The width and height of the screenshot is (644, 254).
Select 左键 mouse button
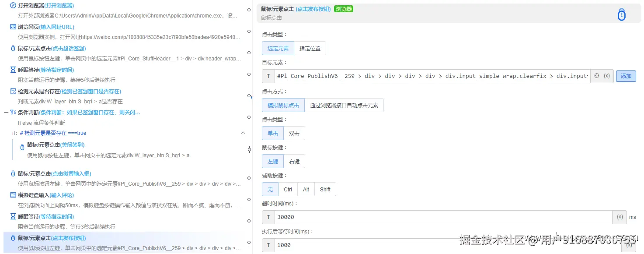click(x=273, y=161)
